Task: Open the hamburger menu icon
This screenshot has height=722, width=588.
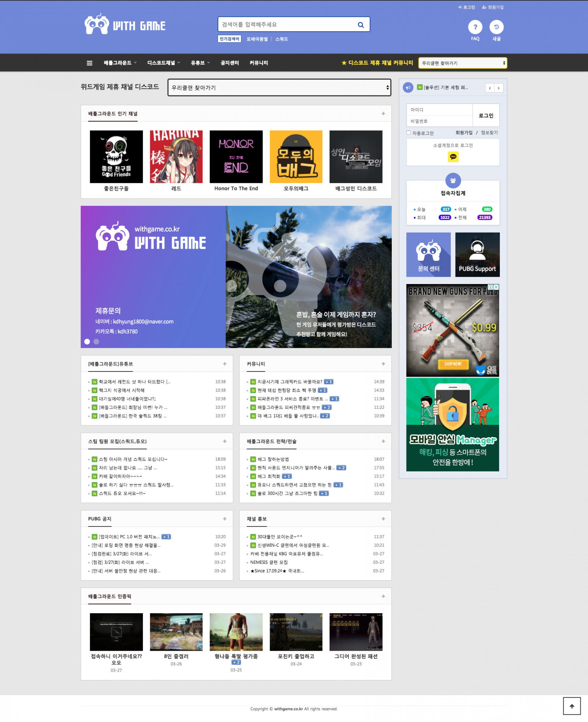Action: click(x=89, y=63)
